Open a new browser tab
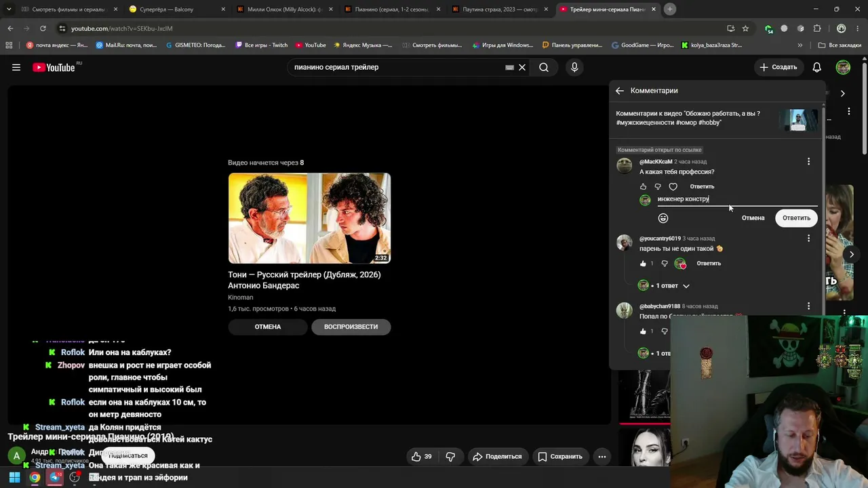The height and width of the screenshot is (488, 868). pyautogui.click(x=669, y=9)
